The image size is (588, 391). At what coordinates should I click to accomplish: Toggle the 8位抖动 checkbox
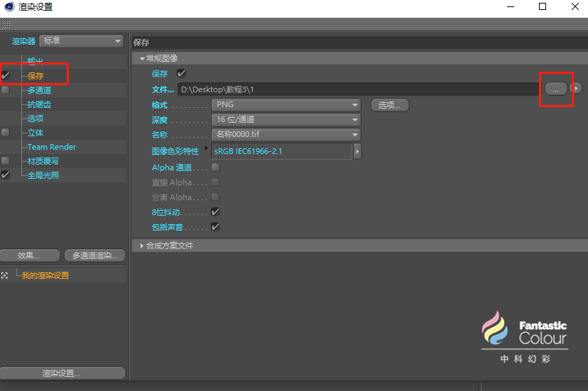pos(216,211)
